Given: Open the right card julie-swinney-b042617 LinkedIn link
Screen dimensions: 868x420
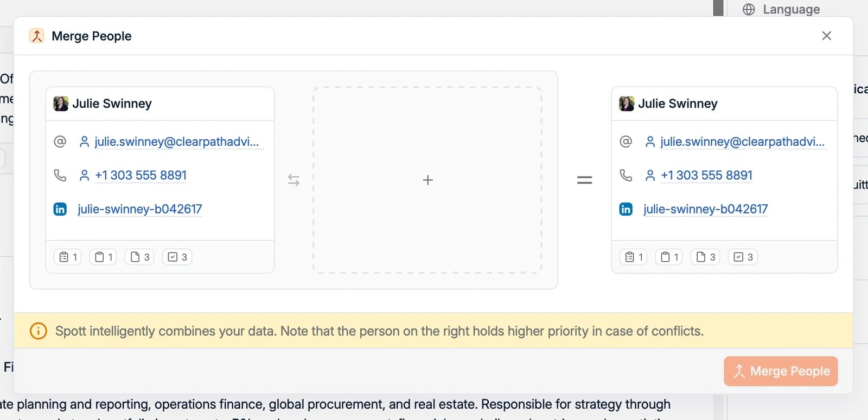Looking at the screenshot, I should pyautogui.click(x=705, y=209).
